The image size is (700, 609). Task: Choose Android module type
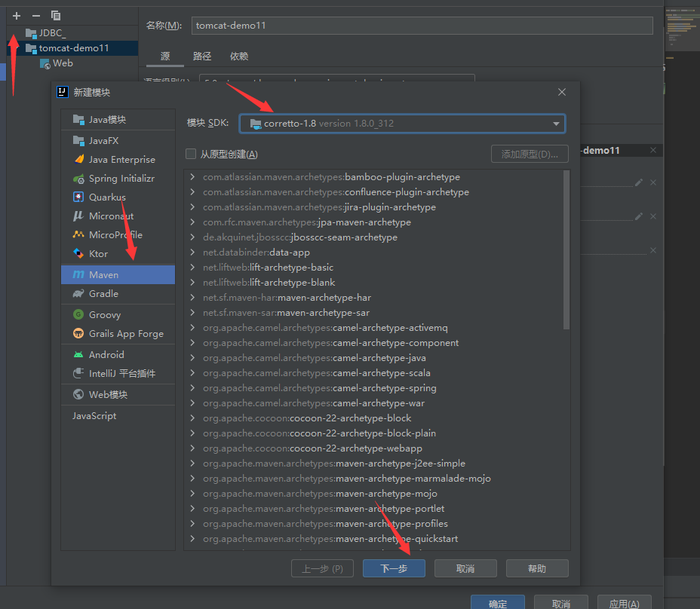pyautogui.click(x=118, y=355)
